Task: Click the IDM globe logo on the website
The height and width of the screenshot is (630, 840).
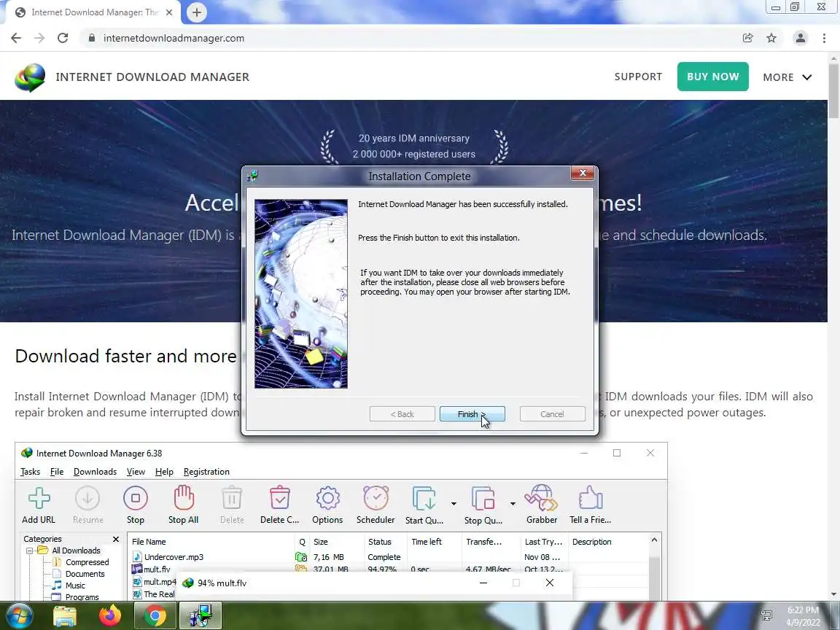Action: pyautogui.click(x=30, y=78)
